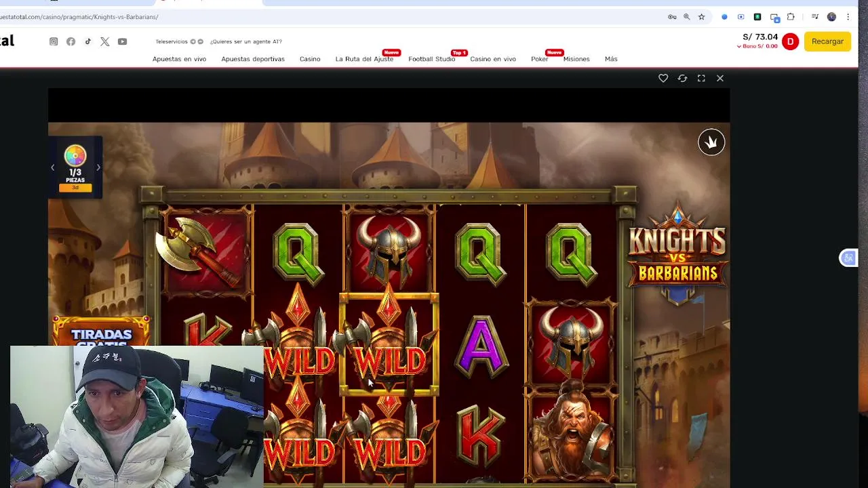The image size is (868, 488).
Task: Add the game to favorites with the heart
Action: 663,79
